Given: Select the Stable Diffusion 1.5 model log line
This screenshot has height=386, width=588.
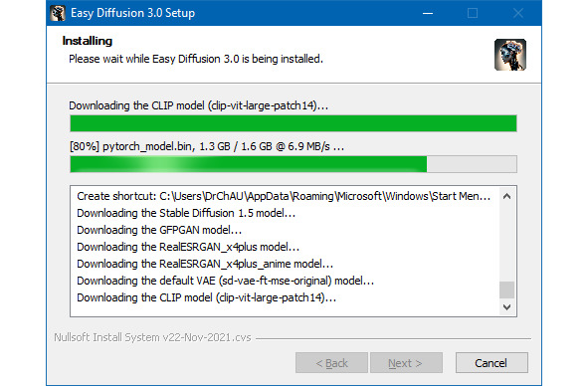Looking at the screenshot, I should [186, 213].
